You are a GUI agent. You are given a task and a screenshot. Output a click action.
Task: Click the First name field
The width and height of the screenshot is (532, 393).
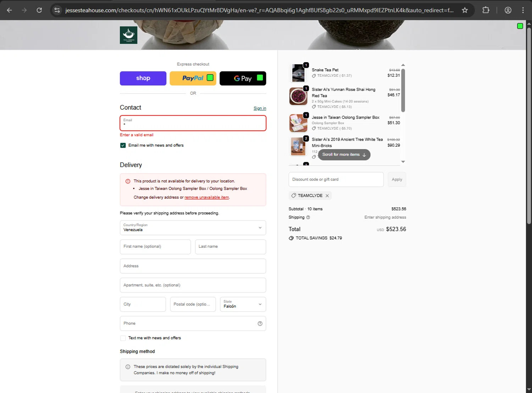[155, 247]
